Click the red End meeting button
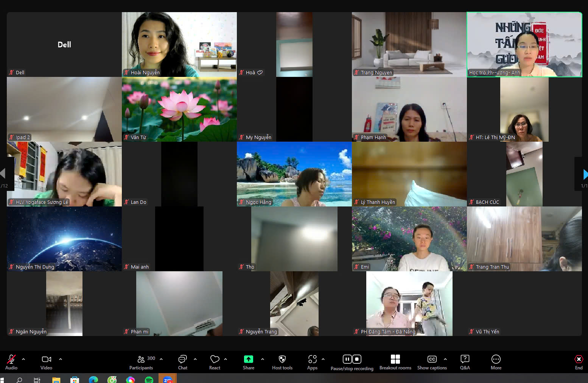The width and height of the screenshot is (588, 383). (579, 362)
